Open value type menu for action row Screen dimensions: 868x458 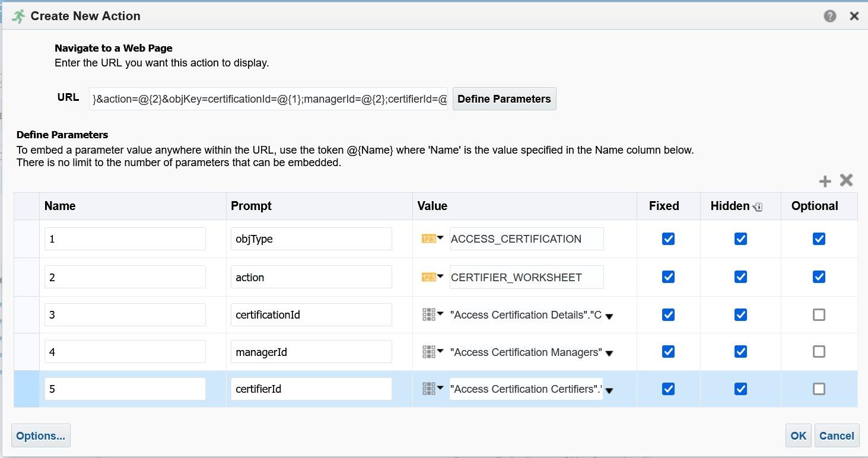433,276
